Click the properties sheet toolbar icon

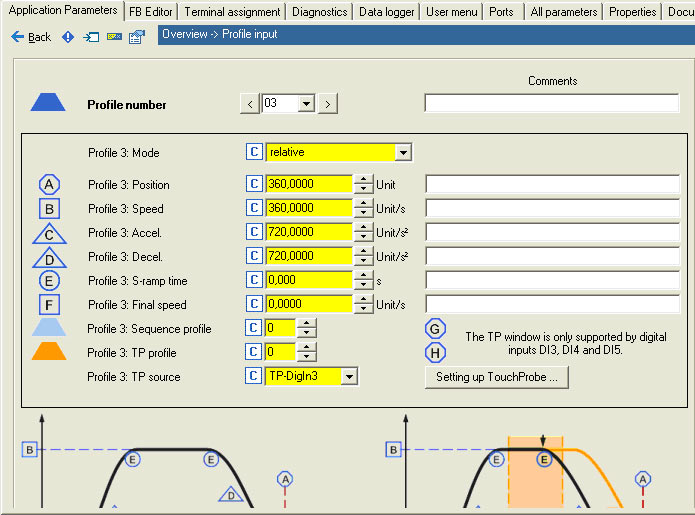coord(136,37)
